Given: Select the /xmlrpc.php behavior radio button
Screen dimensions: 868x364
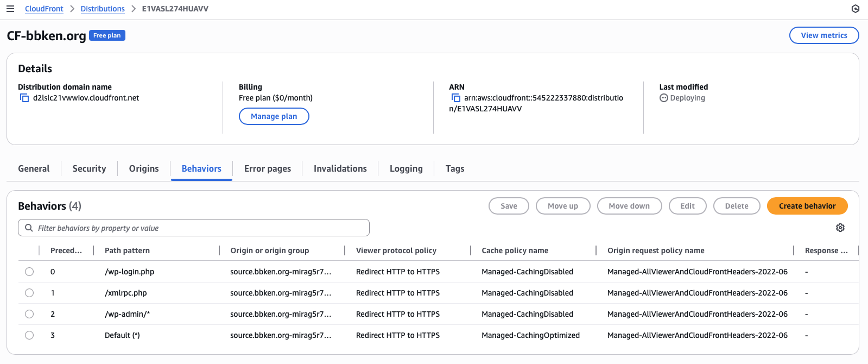Looking at the screenshot, I should point(29,293).
